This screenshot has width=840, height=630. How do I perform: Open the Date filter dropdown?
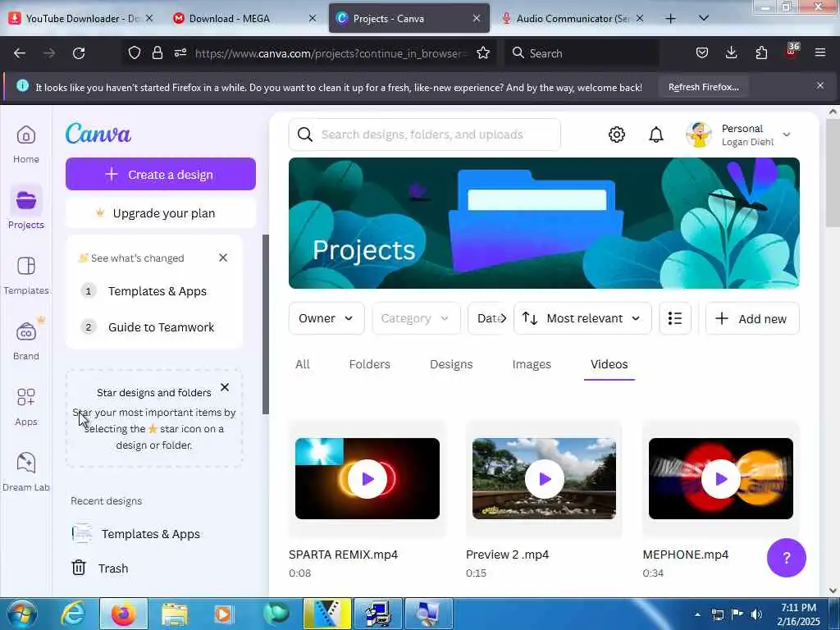[487, 318]
